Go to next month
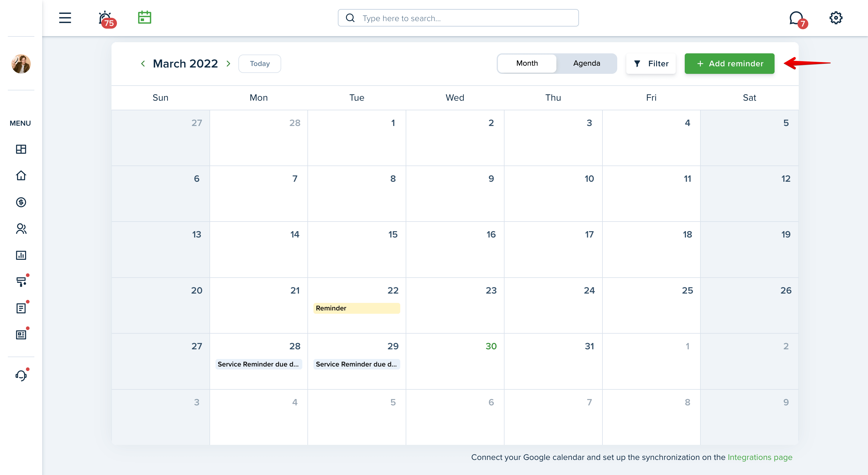The image size is (868, 475). coord(228,64)
